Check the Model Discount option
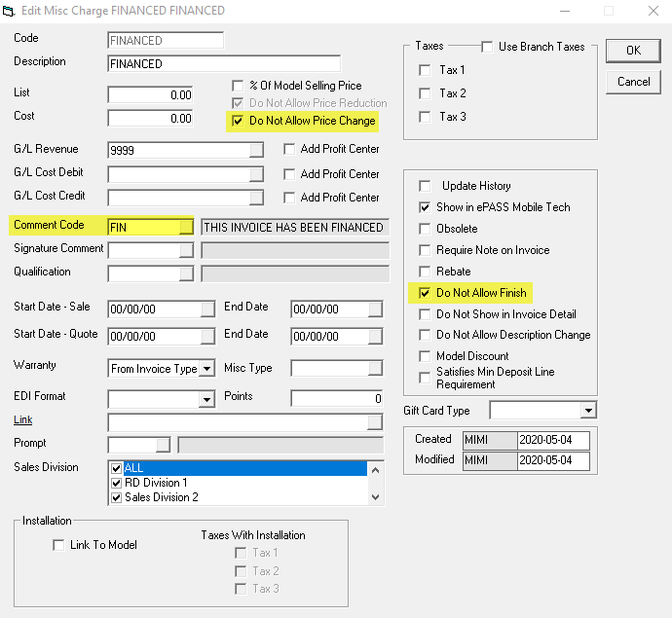Image resolution: width=672 pixels, height=618 pixels. (x=425, y=356)
